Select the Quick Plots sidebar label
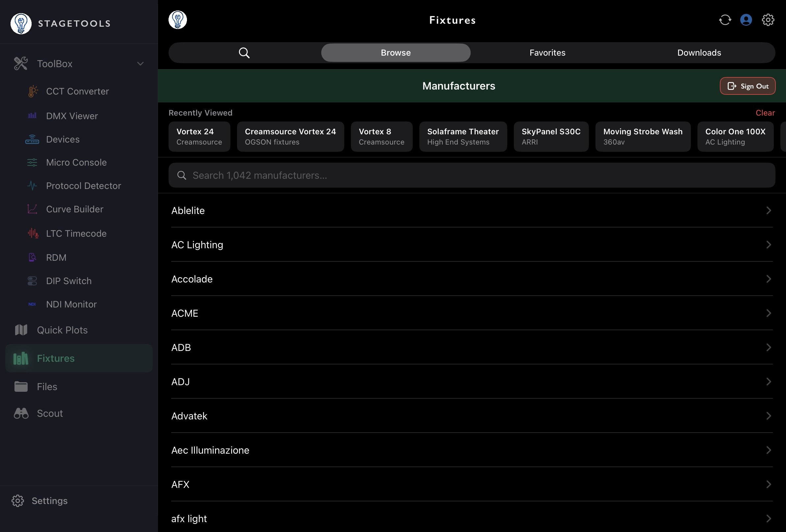 pos(62,330)
